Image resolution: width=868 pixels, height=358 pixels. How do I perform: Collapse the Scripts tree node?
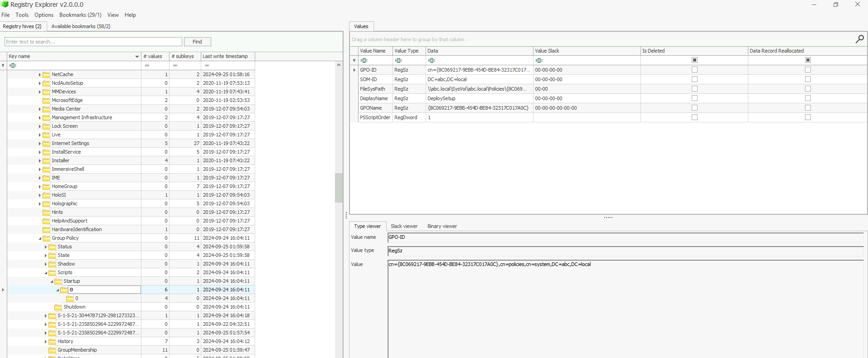pos(46,273)
